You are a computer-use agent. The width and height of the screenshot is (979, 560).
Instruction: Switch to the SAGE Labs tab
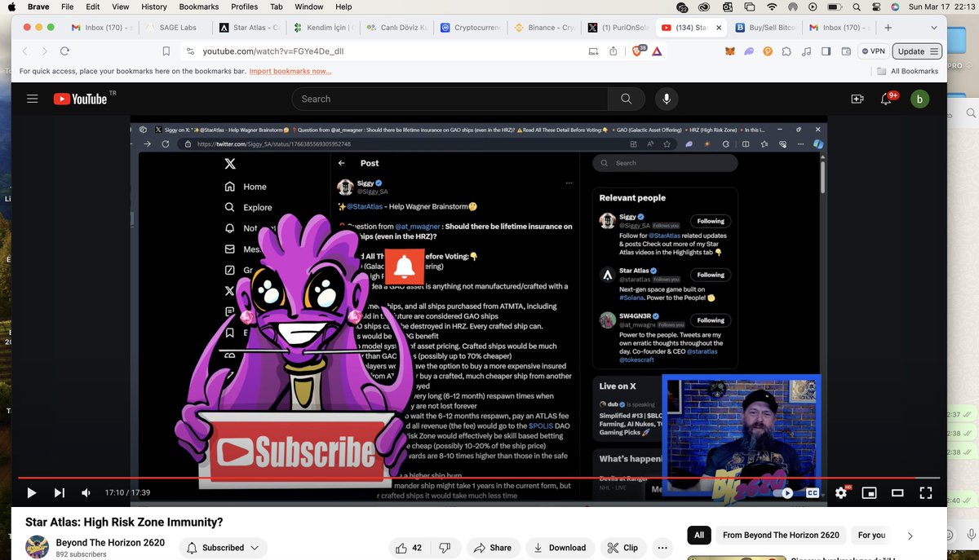[x=176, y=27]
